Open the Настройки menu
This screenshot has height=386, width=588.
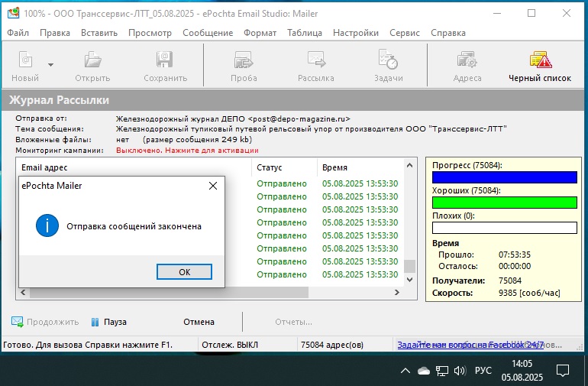[356, 33]
